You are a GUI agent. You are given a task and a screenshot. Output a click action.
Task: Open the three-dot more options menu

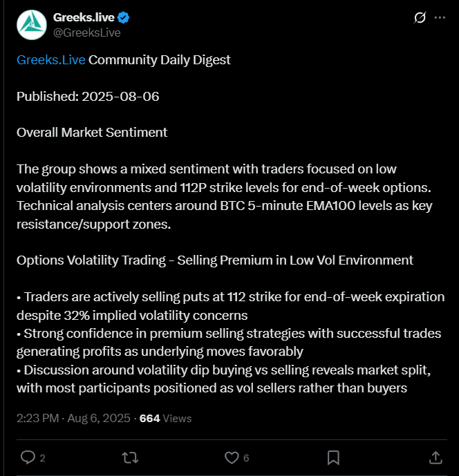coord(440,17)
